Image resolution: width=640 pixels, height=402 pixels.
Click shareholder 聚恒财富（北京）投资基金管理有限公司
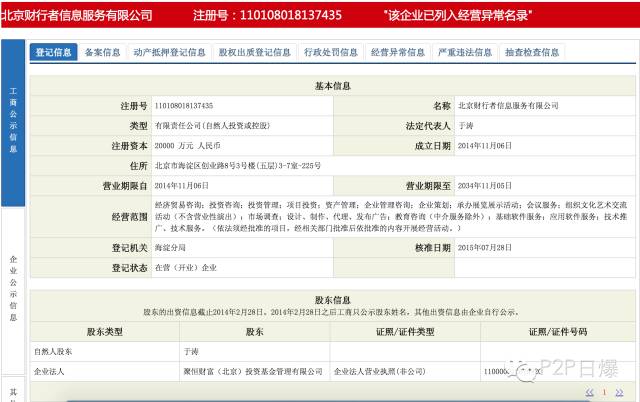click(x=253, y=371)
